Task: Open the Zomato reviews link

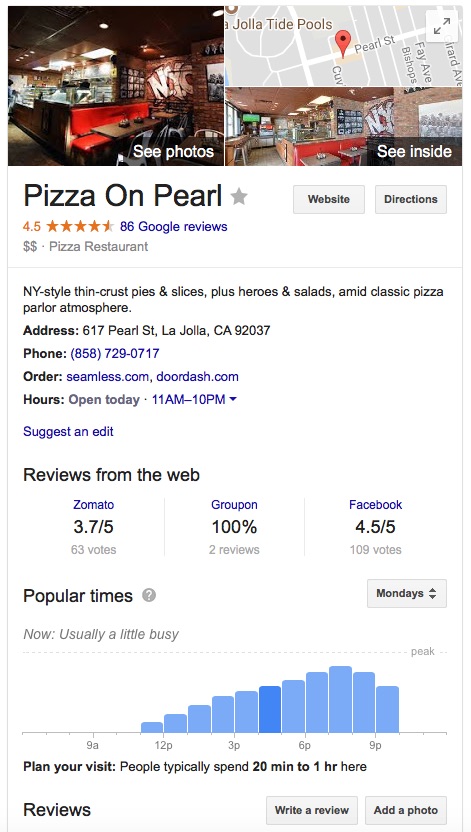Action: click(x=93, y=505)
